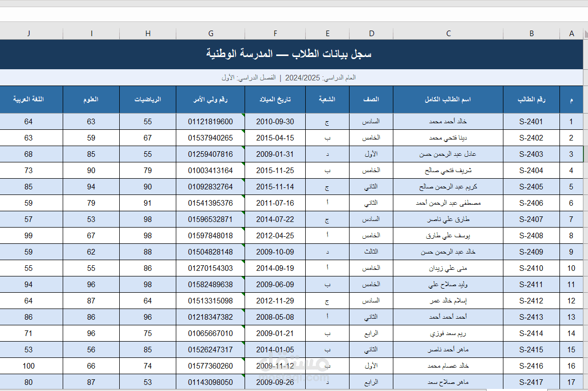
Task: Select math score 74 in S-2416 row
Action: [x=148, y=366]
